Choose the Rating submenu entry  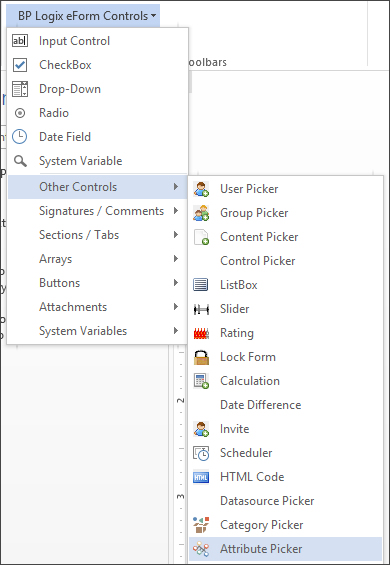click(x=285, y=333)
